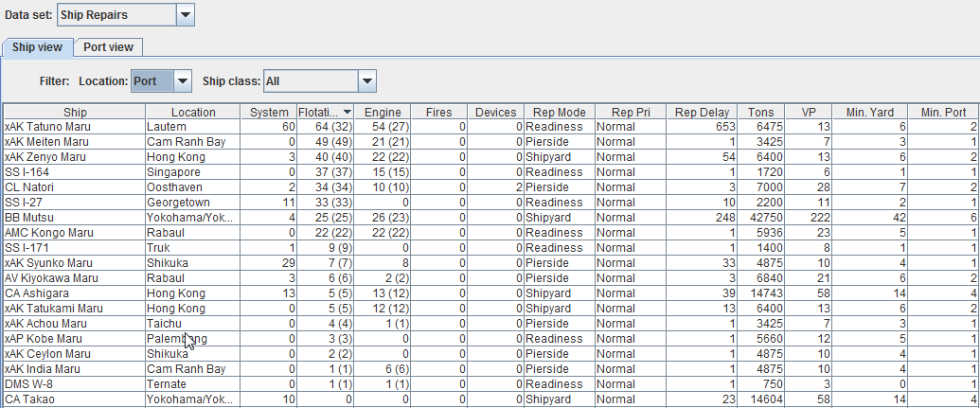The width and height of the screenshot is (980, 408).
Task: Select the xAK Tatuno Maru row
Action: [491, 127]
